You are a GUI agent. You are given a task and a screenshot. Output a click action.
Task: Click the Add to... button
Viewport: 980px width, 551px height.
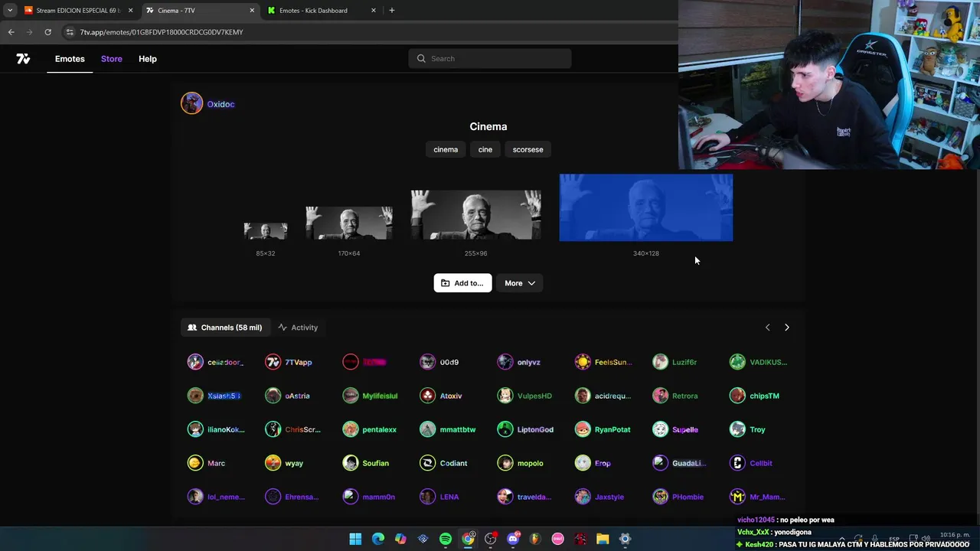tap(462, 283)
